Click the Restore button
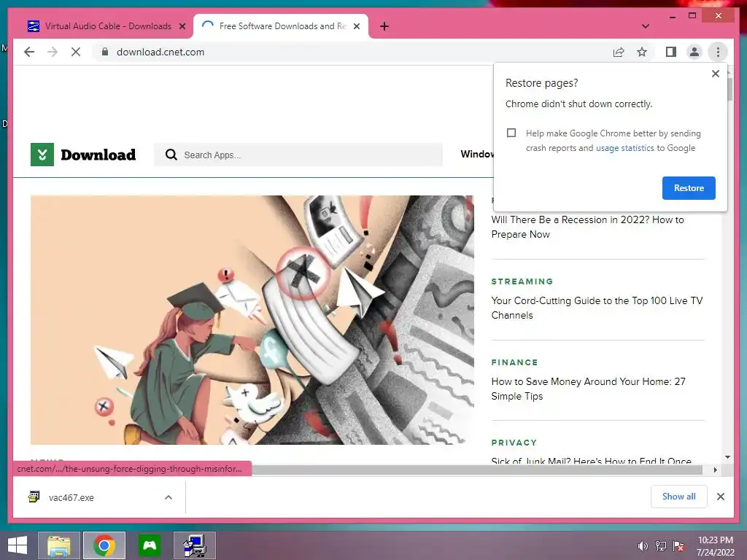The image size is (747, 560). coord(689,188)
